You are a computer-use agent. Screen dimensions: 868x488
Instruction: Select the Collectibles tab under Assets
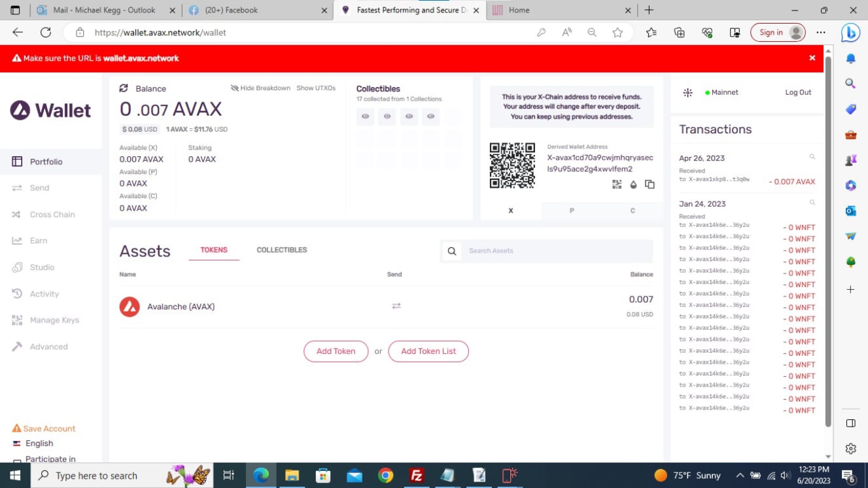pyautogui.click(x=282, y=251)
